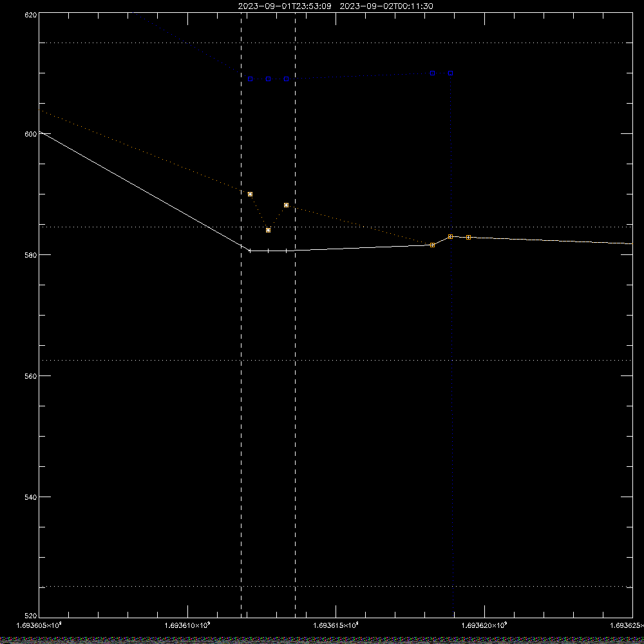Click the y-axis label 600
Screen dimensions: 644x644
(31, 134)
